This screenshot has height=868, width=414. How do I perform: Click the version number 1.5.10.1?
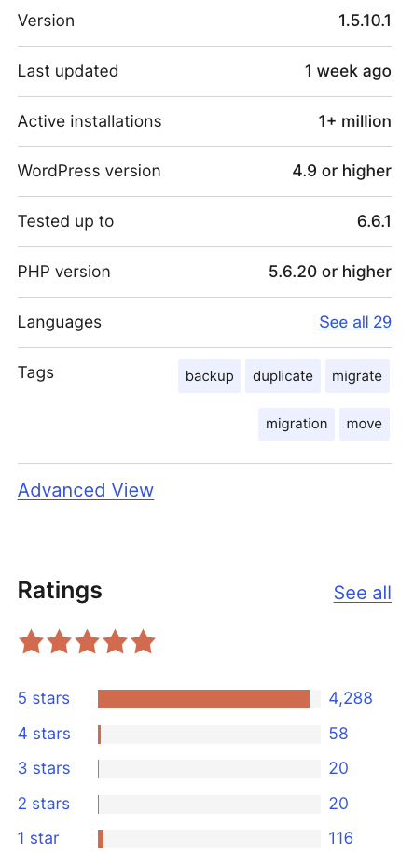tap(365, 21)
